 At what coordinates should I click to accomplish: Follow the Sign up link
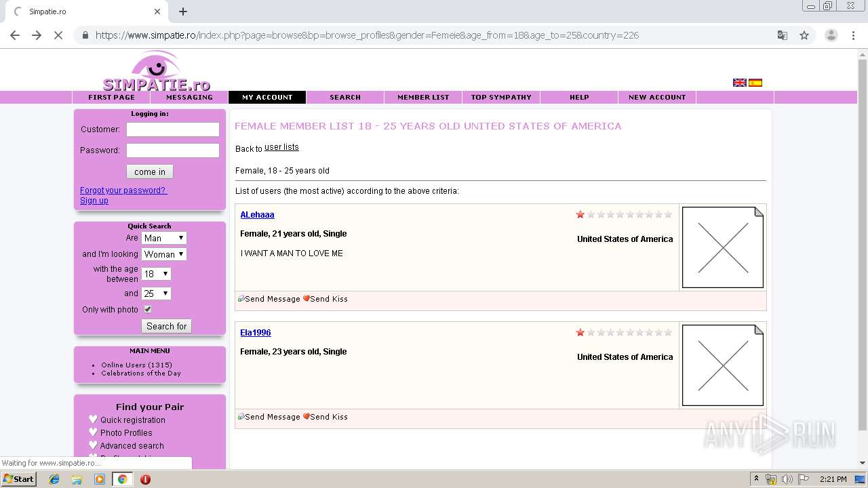pyautogui.click(x=94, y=201)
